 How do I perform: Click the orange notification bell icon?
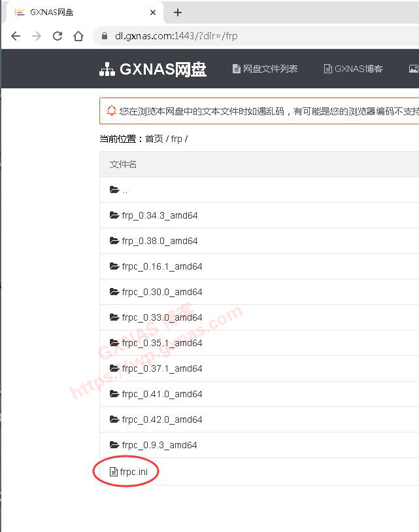111,111
